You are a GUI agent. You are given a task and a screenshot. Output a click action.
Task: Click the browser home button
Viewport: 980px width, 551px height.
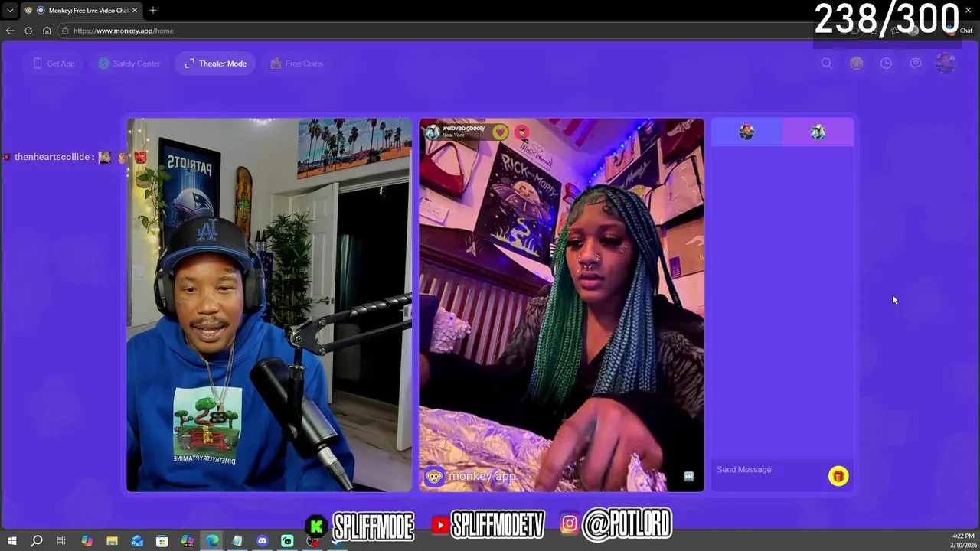(47, 31)
